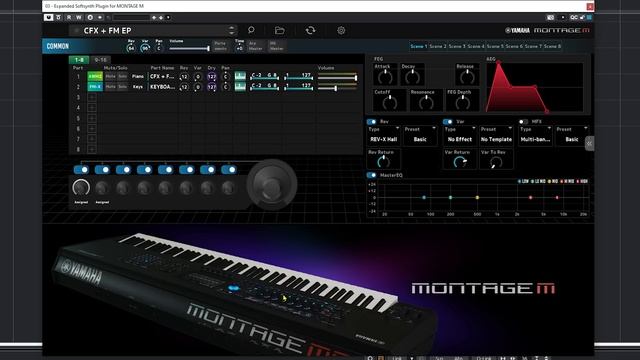Open MFX Type dropdown (Multi-band)
Screen dimensions: 640x360
tap(535, 136)
